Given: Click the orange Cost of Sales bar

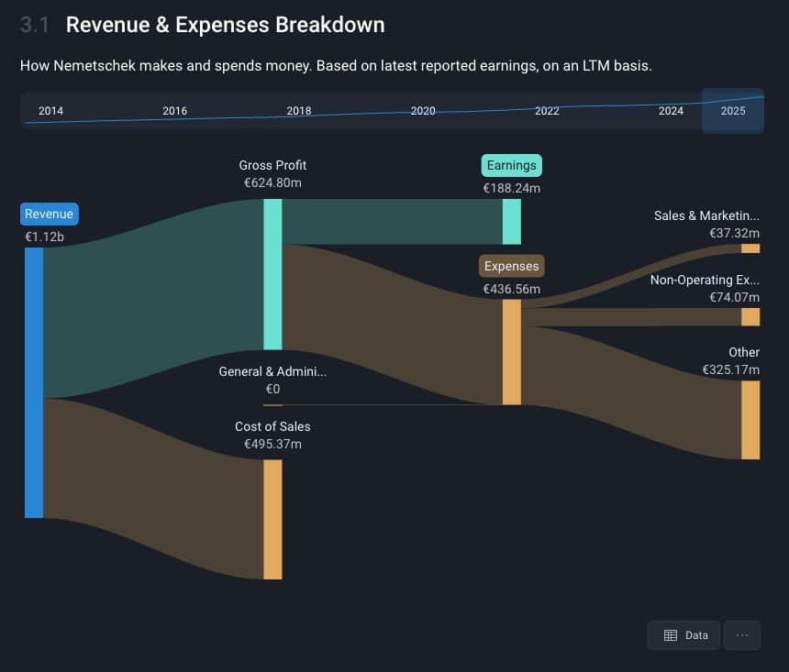Looking at the screenshot, I should pos(272,520).
